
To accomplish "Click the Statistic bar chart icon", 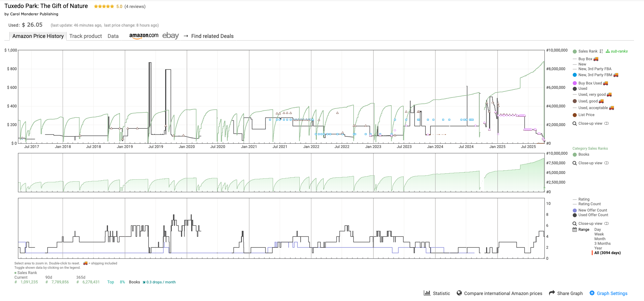I will click(427, 293).
